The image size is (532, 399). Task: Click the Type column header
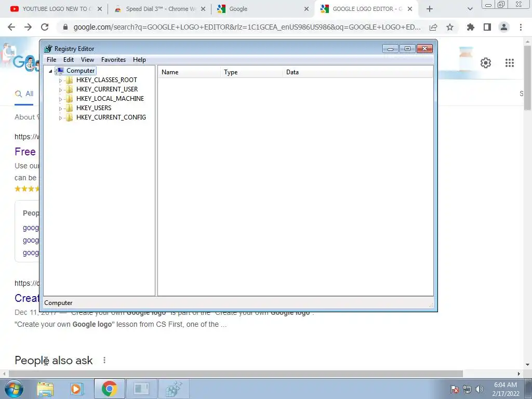tap(251, 72)
